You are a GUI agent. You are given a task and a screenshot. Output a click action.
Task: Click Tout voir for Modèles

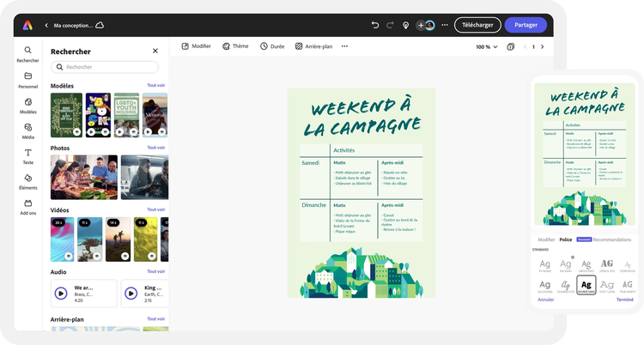click(x=156, y=86)
